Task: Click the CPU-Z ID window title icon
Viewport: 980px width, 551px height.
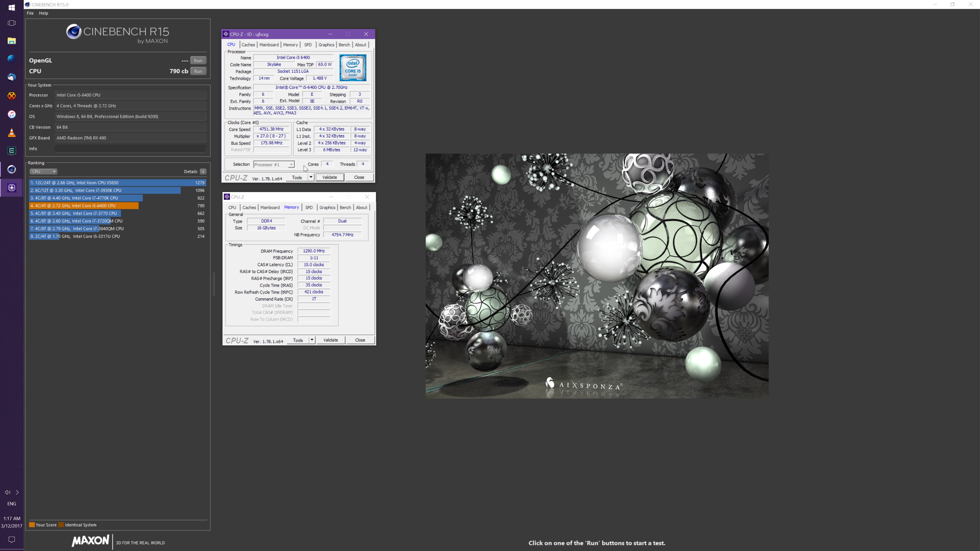Action: pyautogui.click(x=226, y=34)
